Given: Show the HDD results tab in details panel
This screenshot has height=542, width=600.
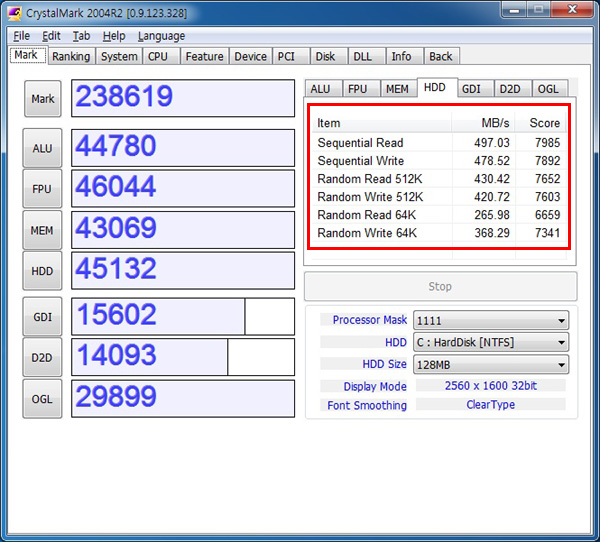Looking at the screenshot, I should 437,87.
